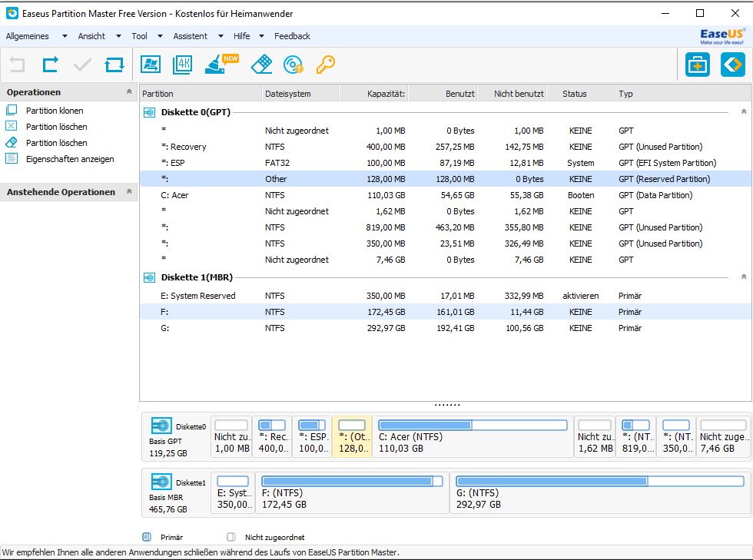Open the 4K alignment tool icon
This screenshot has width=753, height=560.
(183, 65)
